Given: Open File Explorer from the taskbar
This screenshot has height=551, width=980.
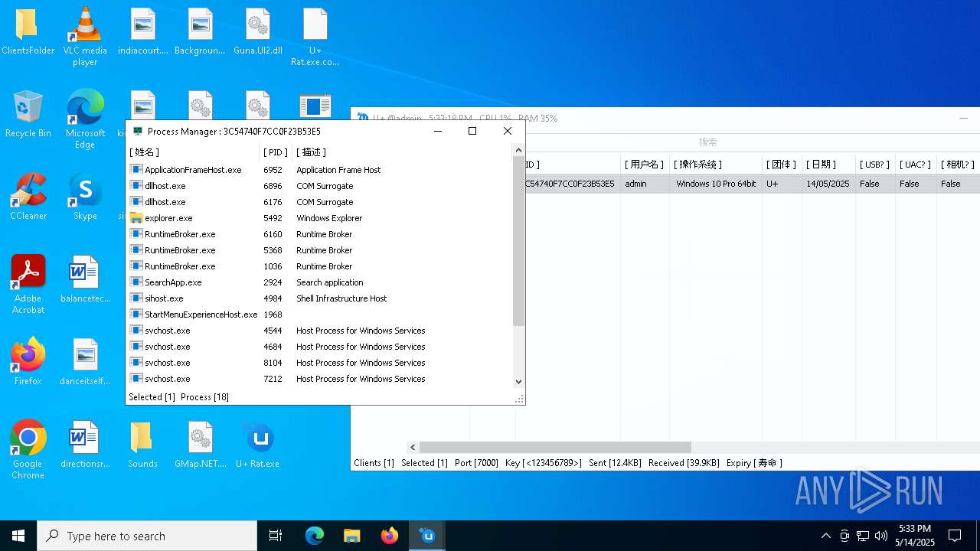Looking at the screenshot, I should [351, 536].
